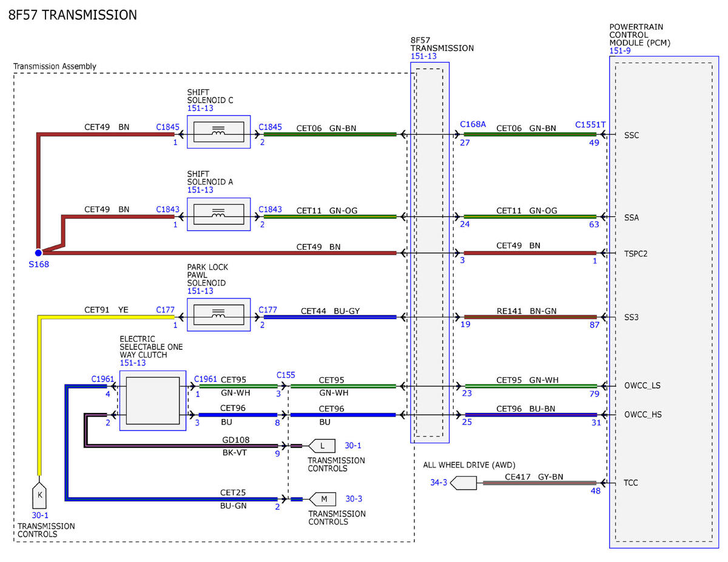Follow the 30-3 link beside connector M
Image resolution: width=728 pixels, height=562 pixels.
tap(354, 499)
